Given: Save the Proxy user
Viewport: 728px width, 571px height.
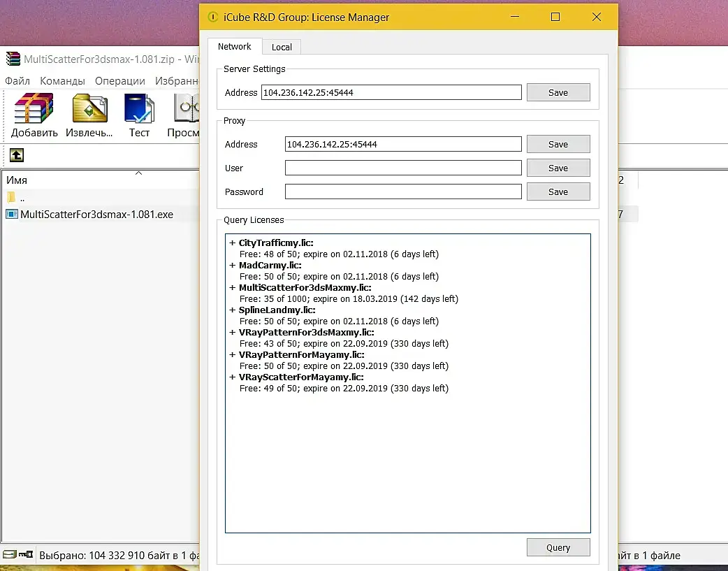Looking at the screenshot, I should (x=558, y=168).
